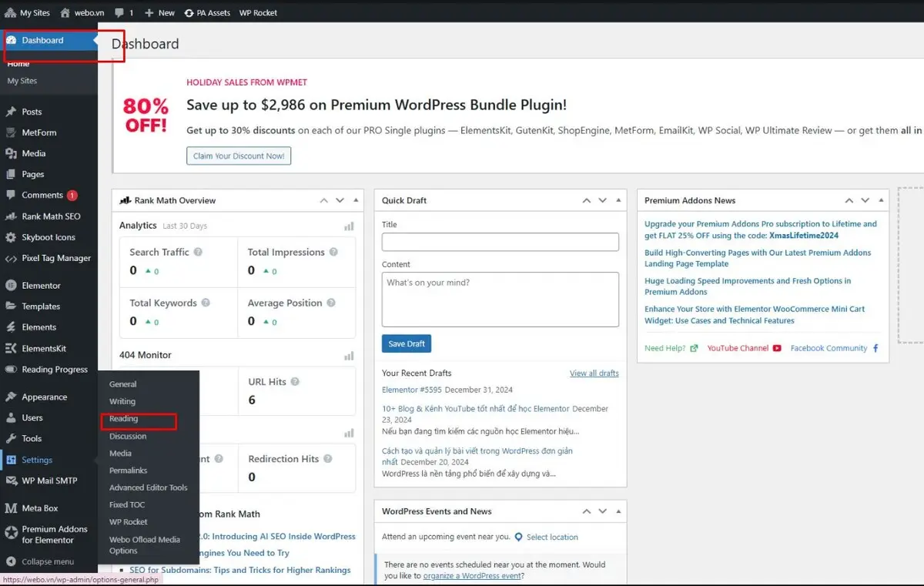This screenshot has height=586, width=924.
Task: Select My Sites under Dashboard
Action: click(22, 81)
